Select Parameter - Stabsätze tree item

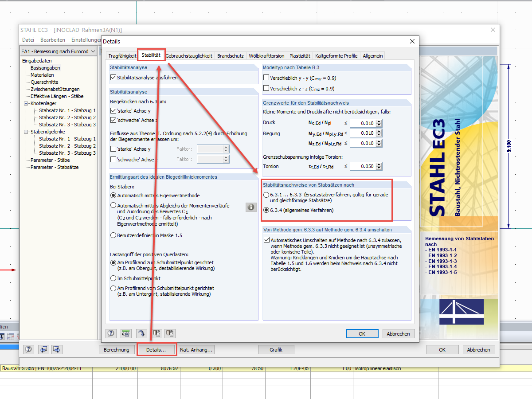[x=55, y=167]
